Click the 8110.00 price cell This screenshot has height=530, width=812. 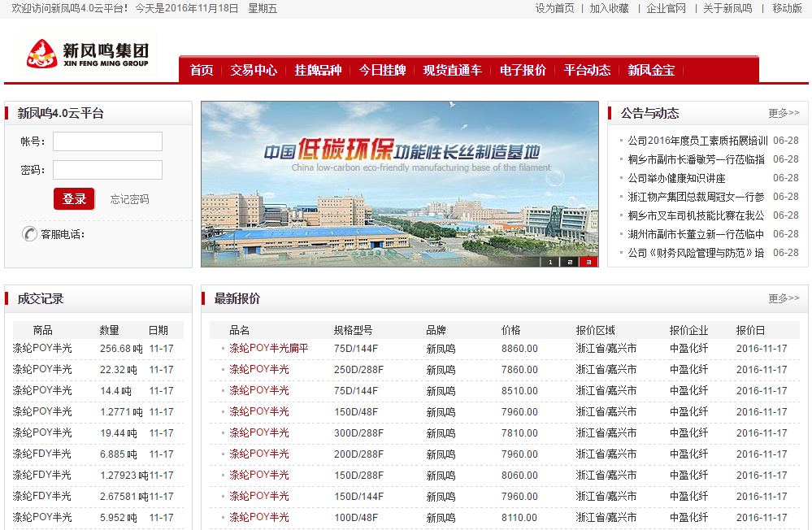click(519, 518)
